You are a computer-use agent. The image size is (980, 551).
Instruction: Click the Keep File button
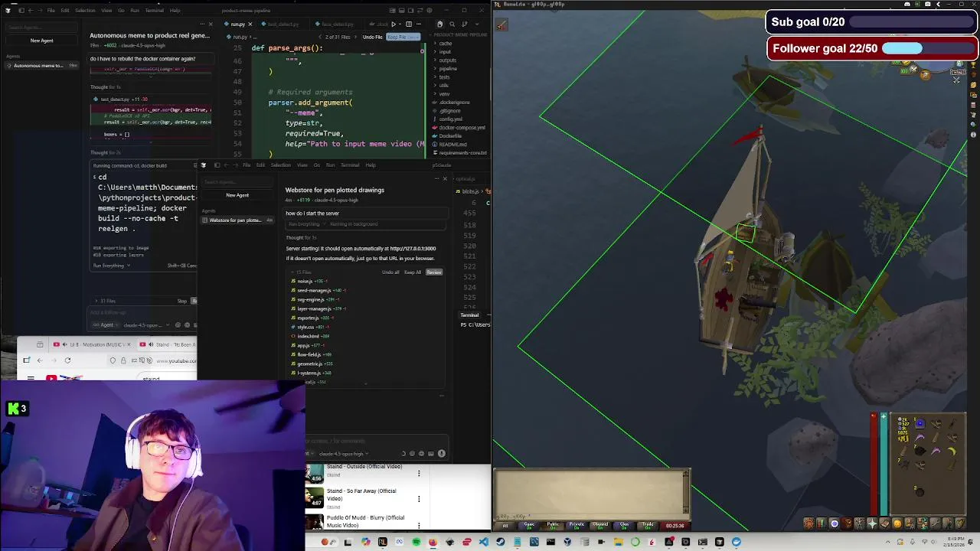click(x=403, y=37)
